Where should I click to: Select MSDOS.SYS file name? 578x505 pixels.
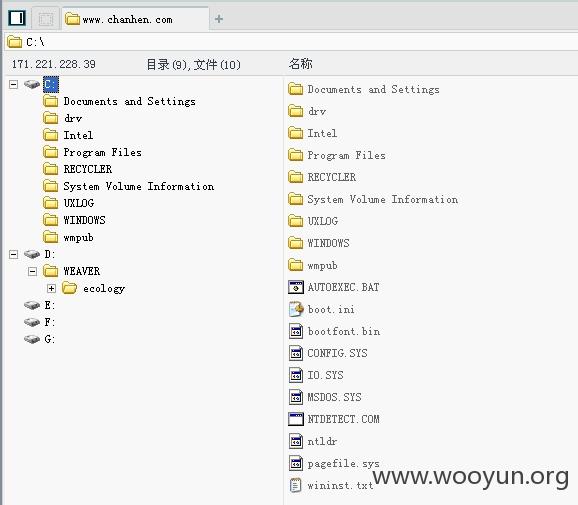(x=334, y=397)
